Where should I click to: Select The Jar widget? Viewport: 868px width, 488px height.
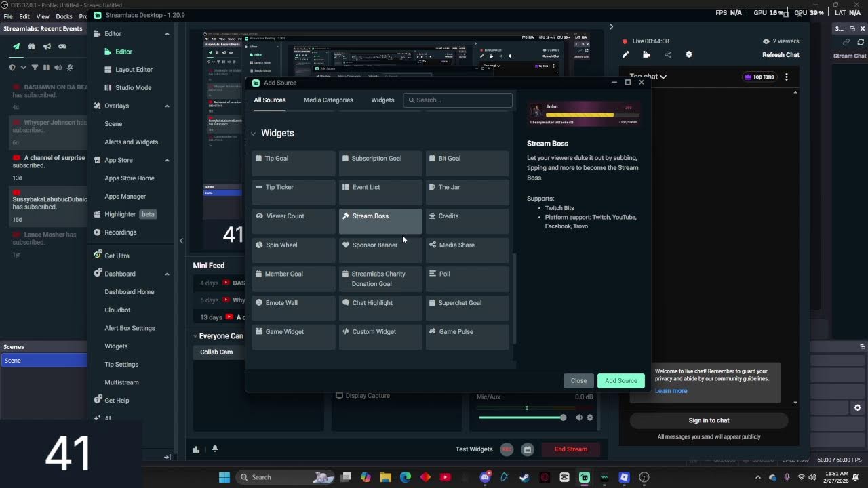click(x=467, y=192)
